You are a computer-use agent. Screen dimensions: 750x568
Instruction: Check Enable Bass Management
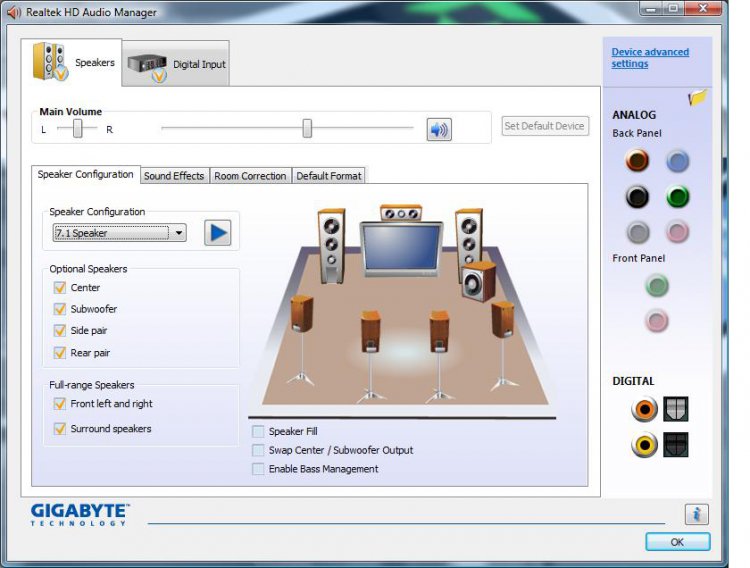[258, 469]
